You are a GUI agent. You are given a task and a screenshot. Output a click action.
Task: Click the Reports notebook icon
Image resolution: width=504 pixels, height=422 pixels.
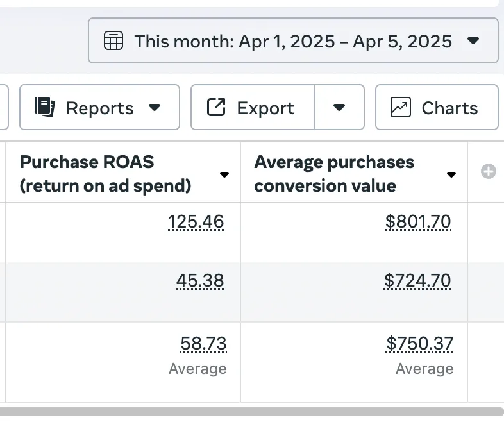[45, 107]
